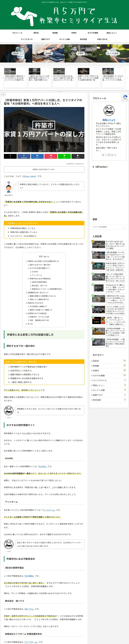
Task: Open the 食費を1カ月1万円 carousel card
Action: tap(89, 77)
